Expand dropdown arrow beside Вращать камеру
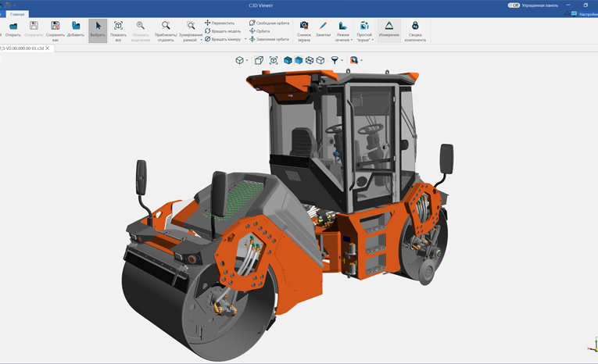Viewport: 598px width, 364px height. tap(245, 39)
